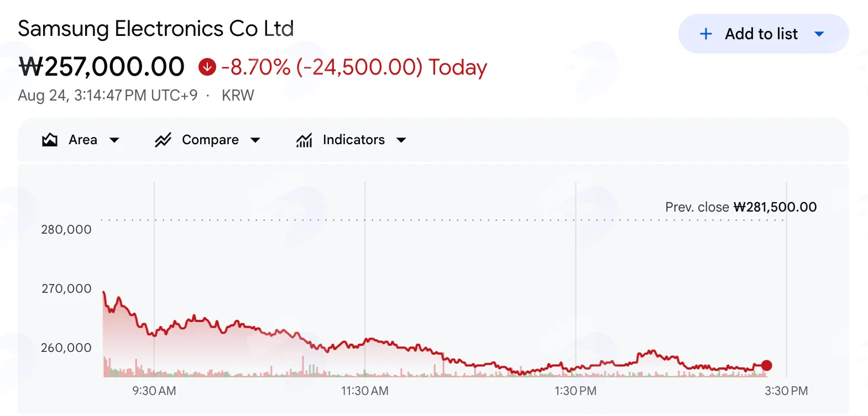The width and height of the screenshot is (868, 416).
Task: Click the Prev. close ₩281,500.00 label
Action: pos(741,207)
